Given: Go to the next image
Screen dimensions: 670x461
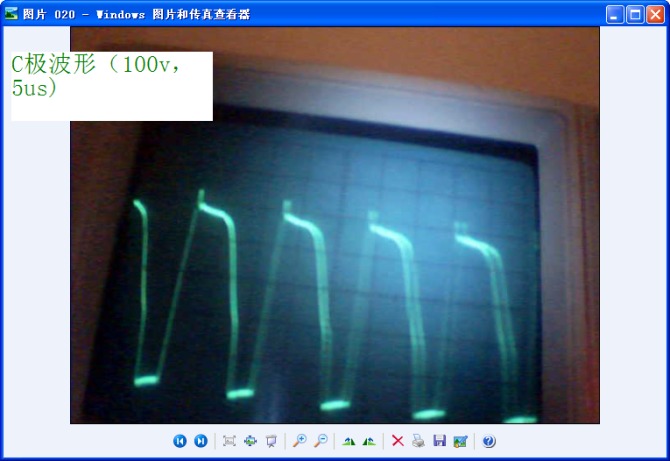Looking at the screenshot, I should [201, 440].
